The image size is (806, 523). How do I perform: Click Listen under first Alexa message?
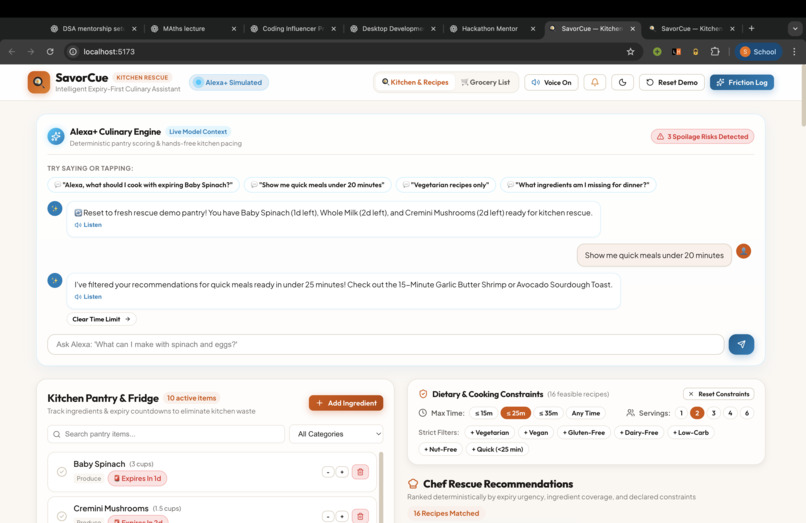pyautogui.click(x=88, y=225)
